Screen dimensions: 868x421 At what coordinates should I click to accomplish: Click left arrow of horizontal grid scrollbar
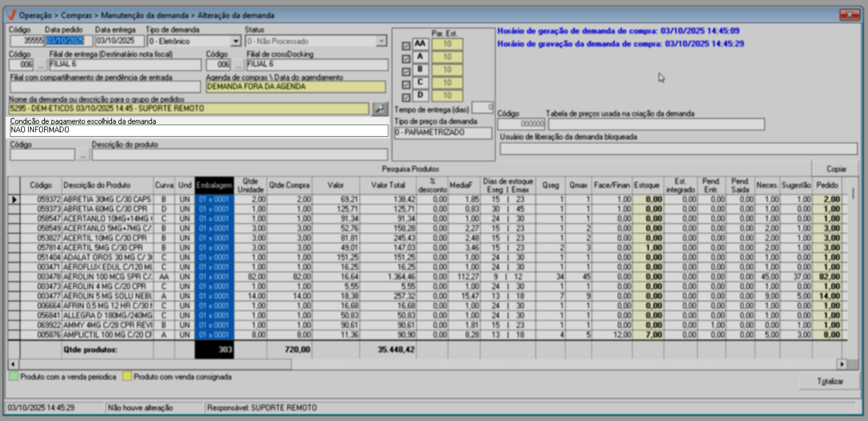tap(13, 364)
